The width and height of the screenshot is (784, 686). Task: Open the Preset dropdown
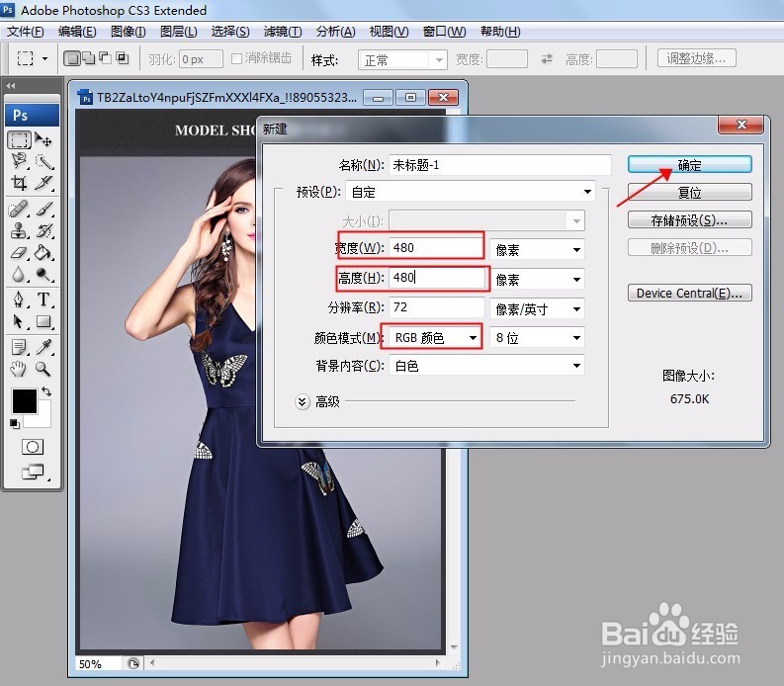(471, 192)
